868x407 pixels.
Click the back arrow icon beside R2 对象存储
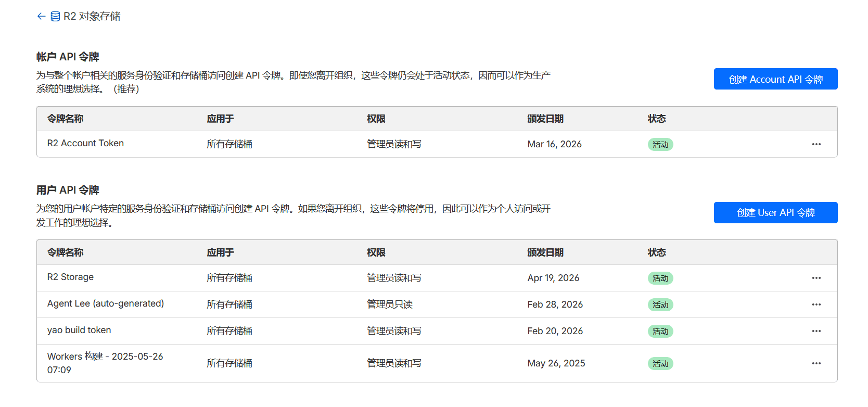click(41, 16)
